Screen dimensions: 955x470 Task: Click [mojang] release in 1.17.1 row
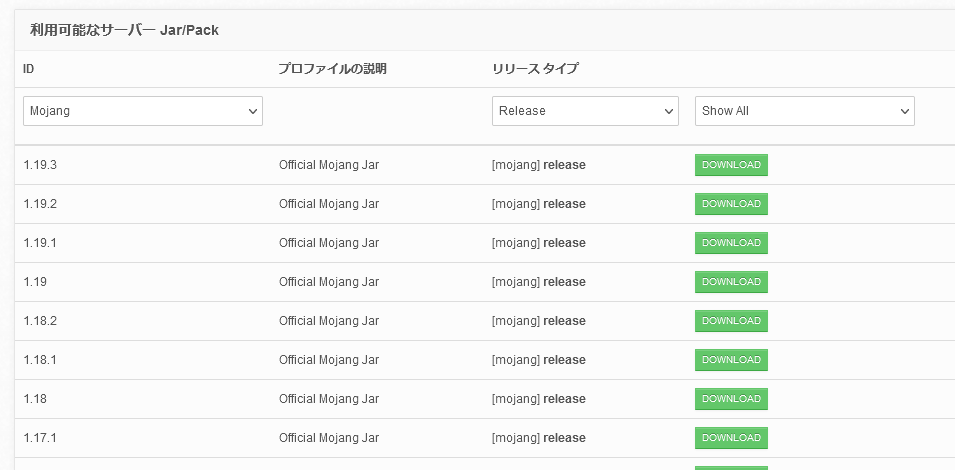coord(538,438)
